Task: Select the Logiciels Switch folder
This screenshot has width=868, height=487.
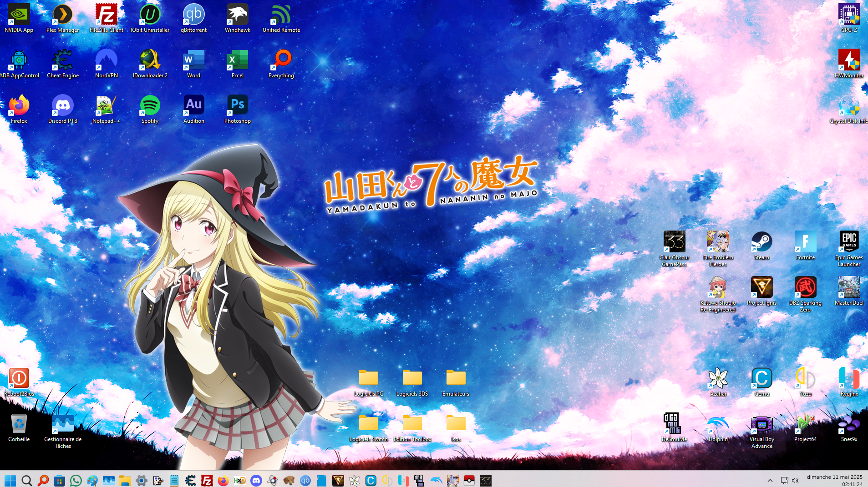Action: point(369,427)
